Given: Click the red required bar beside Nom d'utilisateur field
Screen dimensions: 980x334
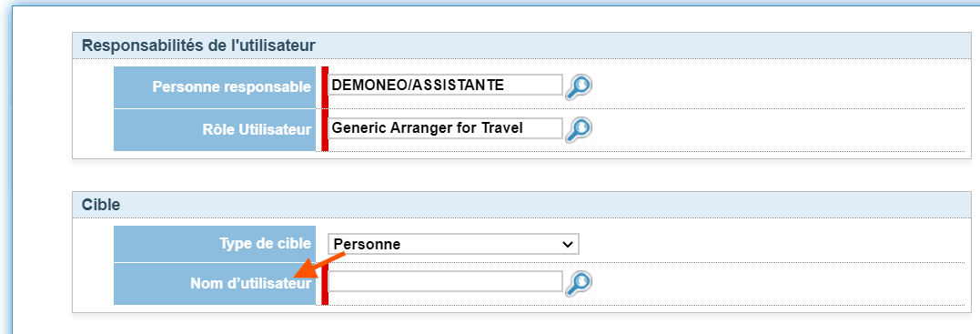Looking at the screenshot, I should coord(324,284).
